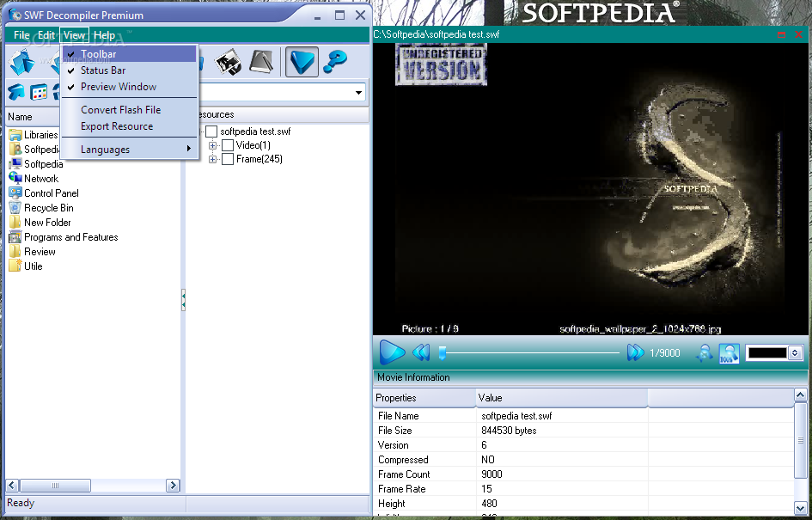Open help via blue question mark icon
Screen dimensions: 812x520
coord(335,62)
